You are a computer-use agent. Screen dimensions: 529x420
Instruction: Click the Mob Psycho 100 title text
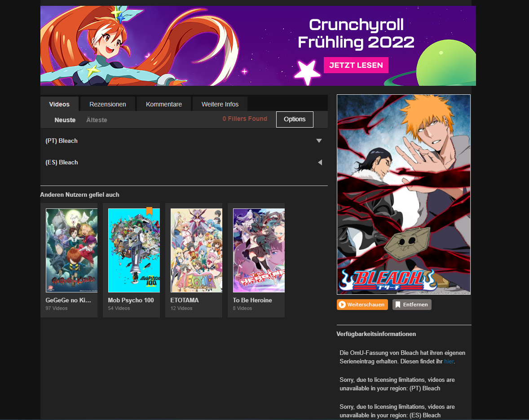click(x=131, y=300)
